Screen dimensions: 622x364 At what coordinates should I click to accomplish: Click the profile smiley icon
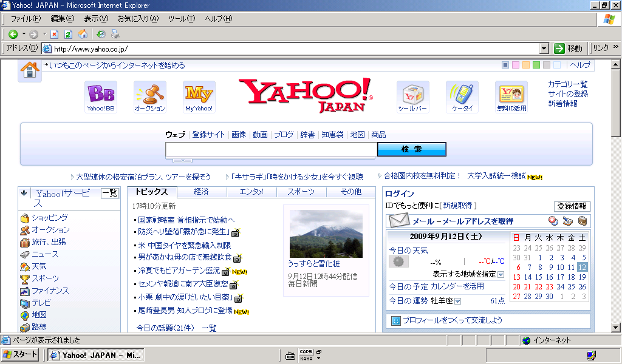point(395,320)
